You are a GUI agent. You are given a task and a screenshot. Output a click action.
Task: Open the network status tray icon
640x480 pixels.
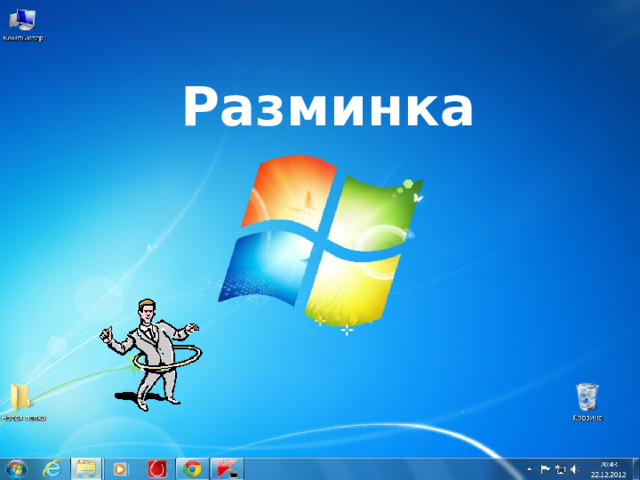point(560,470)
